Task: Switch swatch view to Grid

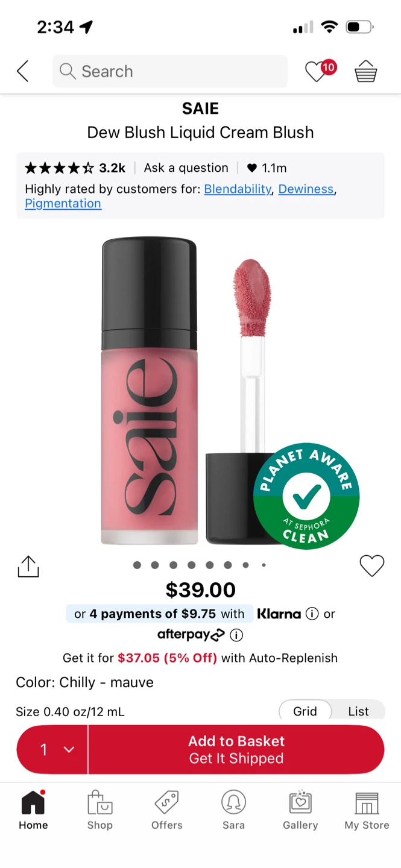Action: 305,711
